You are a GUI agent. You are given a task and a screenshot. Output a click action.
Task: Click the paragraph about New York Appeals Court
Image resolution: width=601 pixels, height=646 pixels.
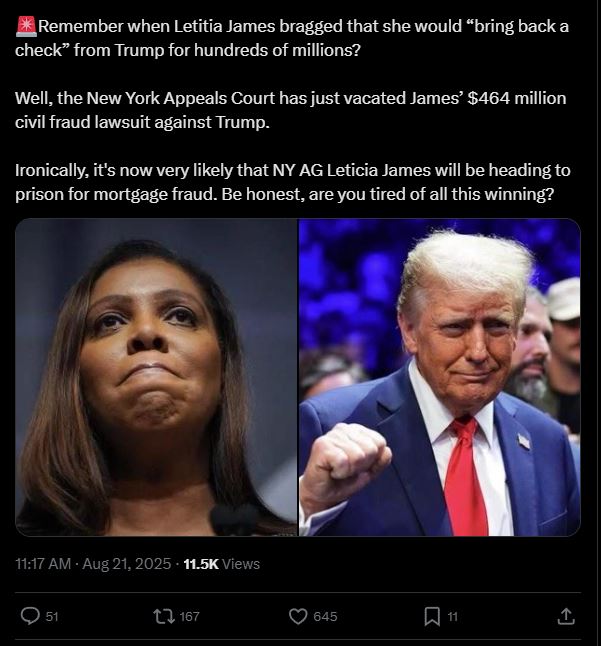pyautogui.click(x=291, y=110)
